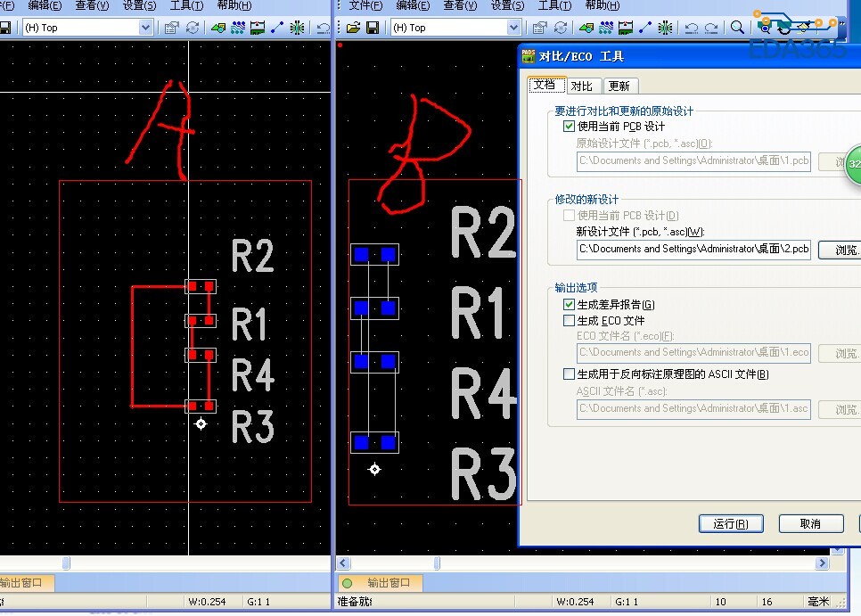Open Dimensioning toolbar icon in left window
The height and width of the screenshot is (616, 861).
click(x=258, y=28)
